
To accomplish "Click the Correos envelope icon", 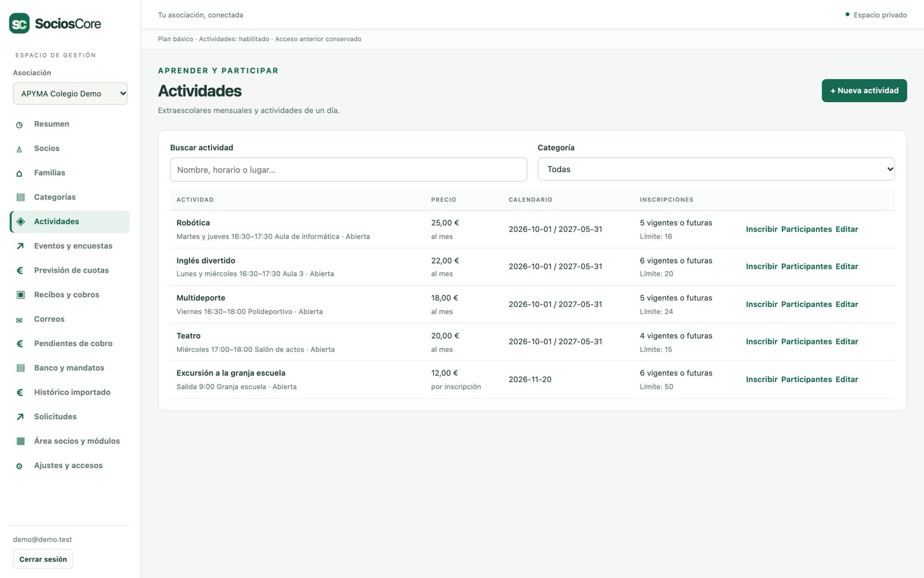I will pyautogui.click(x=20, y=319).
